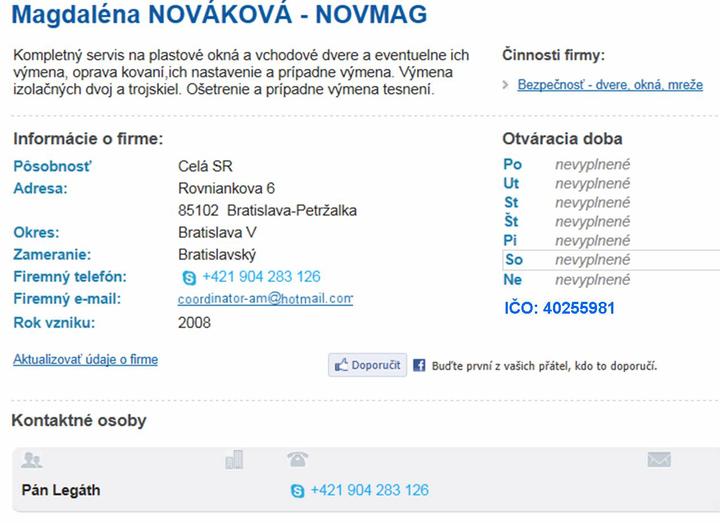Click Skype icon beside company phone number
720x523 pixels.
(x=189, y=277)
